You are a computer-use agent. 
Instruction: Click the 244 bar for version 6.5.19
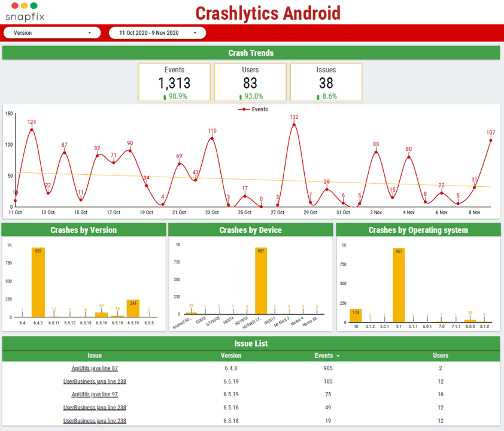point(133,308)
